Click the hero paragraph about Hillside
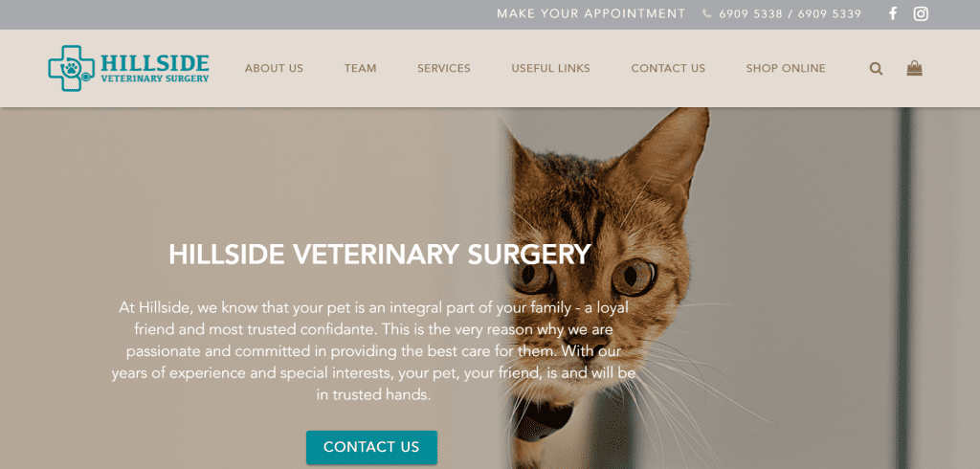Image resolution: width=980 pixels, height=469 pixels. [374, 351]
